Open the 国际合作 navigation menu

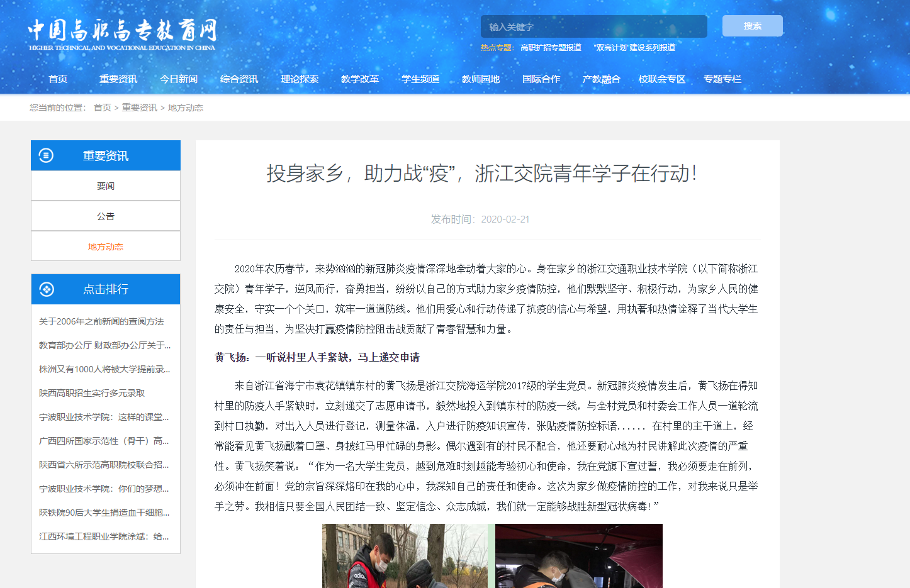(541, 79)
